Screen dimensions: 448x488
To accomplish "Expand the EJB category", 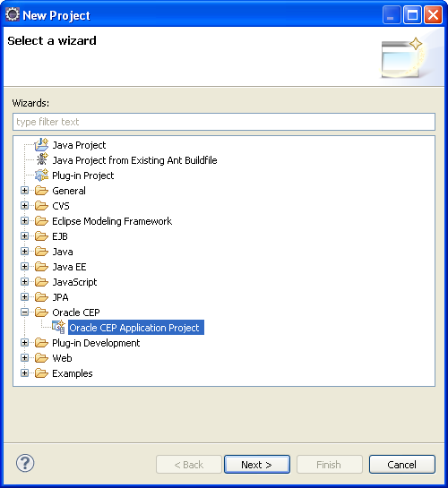I will tap(24, 236).
